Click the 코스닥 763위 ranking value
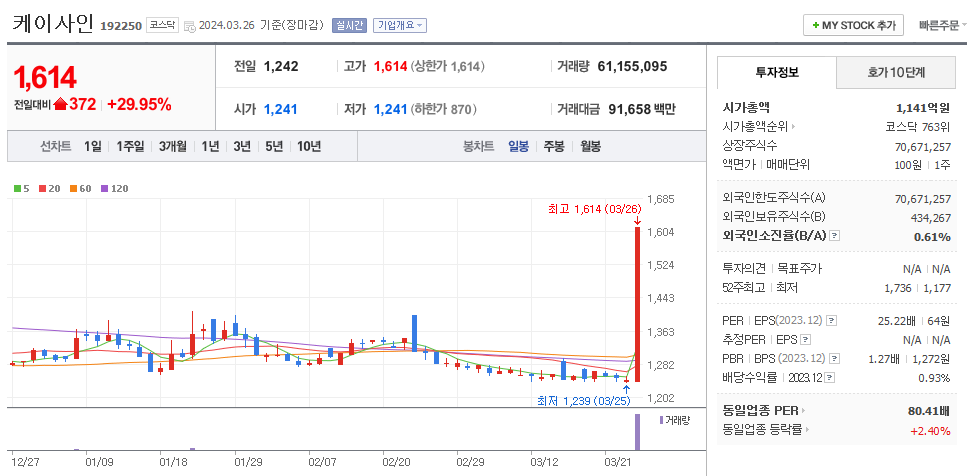 (x=918, y=127)
